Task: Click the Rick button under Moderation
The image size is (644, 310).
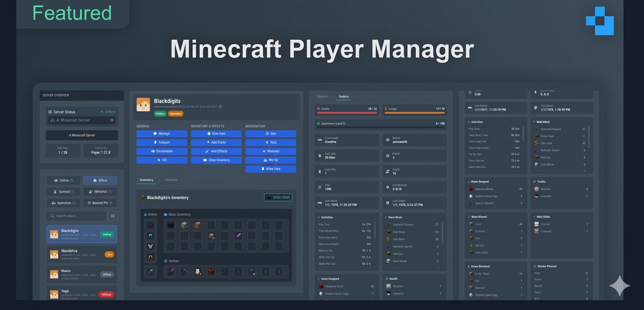Action: point(271,142)
